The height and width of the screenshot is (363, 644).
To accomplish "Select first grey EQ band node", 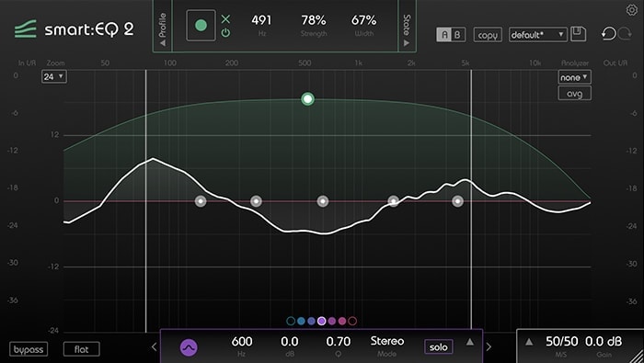I will (x=201, y=201).
